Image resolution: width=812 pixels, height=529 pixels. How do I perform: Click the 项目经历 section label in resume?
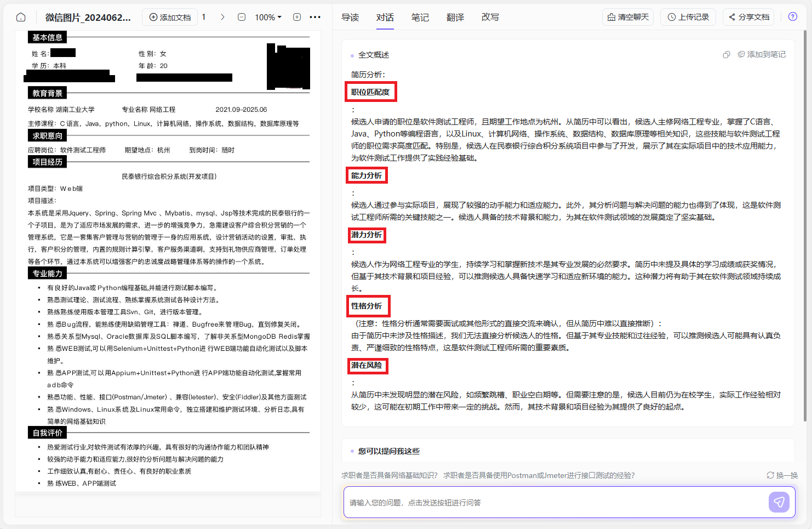coord(47,162)
